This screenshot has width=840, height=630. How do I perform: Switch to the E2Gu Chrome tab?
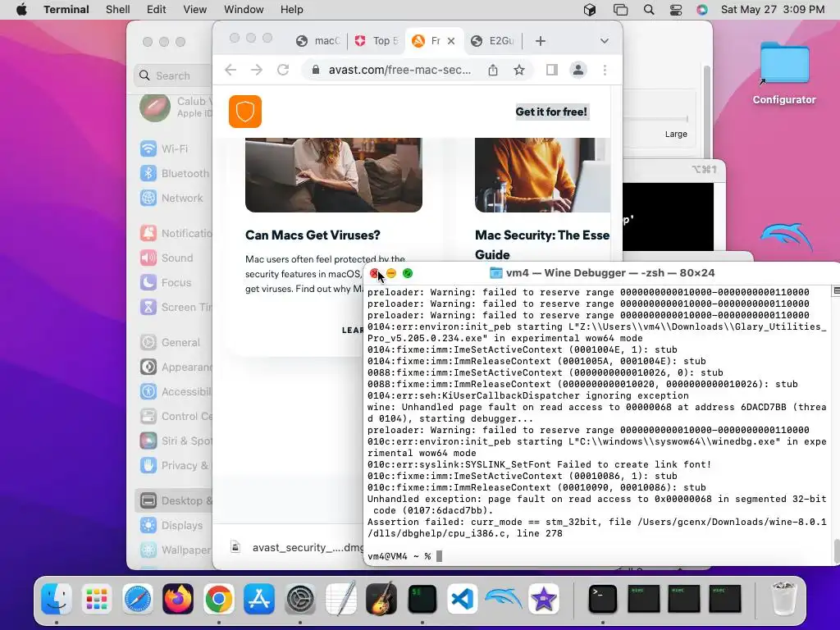(493, 41)
